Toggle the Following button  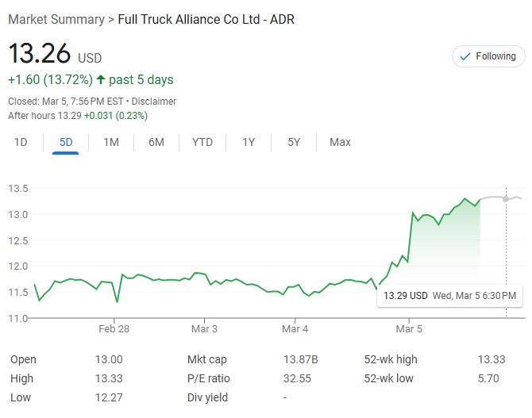488,56
